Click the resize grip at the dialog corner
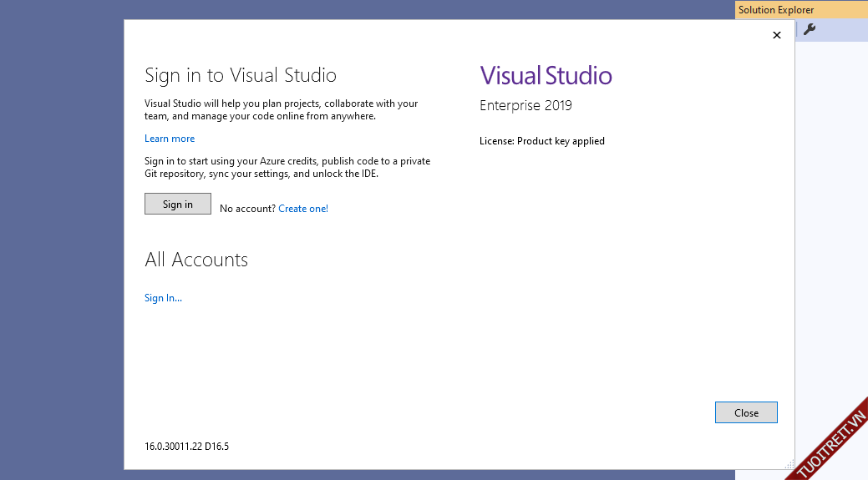The height and width of the screenshot is (480, 868). [x=789, y=464]
